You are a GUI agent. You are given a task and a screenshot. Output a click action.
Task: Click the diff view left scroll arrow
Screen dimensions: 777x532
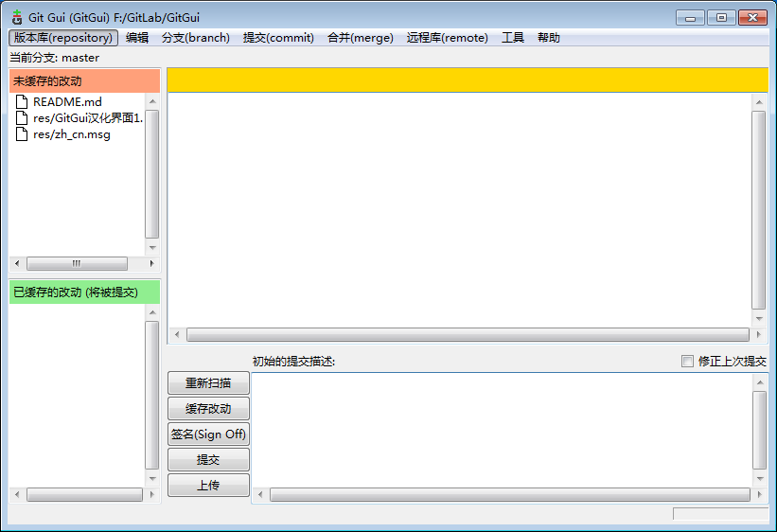tap(177, 335)
